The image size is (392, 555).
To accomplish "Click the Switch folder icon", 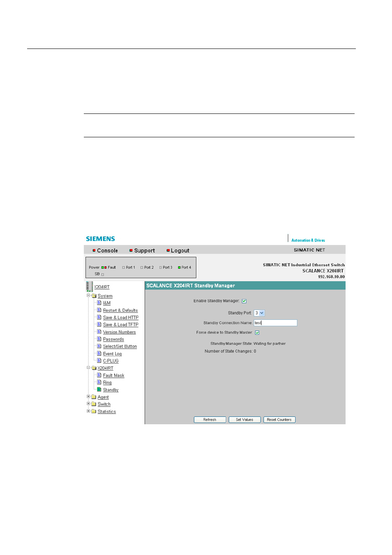I will coord(94,404).
